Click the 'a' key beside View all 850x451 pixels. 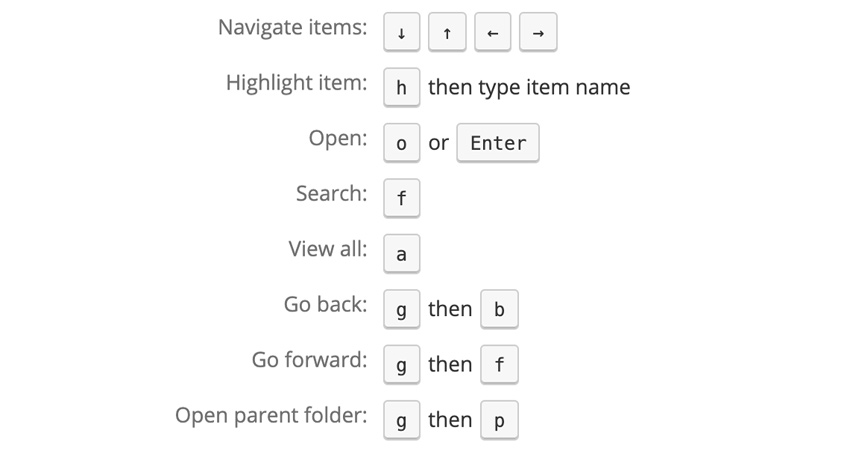point(402,254)
